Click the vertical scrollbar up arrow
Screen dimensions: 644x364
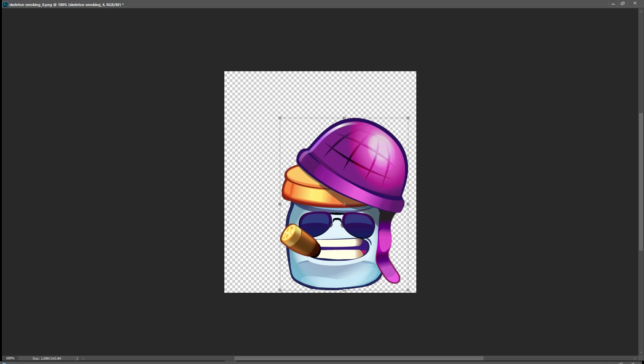tap(641, 12)
